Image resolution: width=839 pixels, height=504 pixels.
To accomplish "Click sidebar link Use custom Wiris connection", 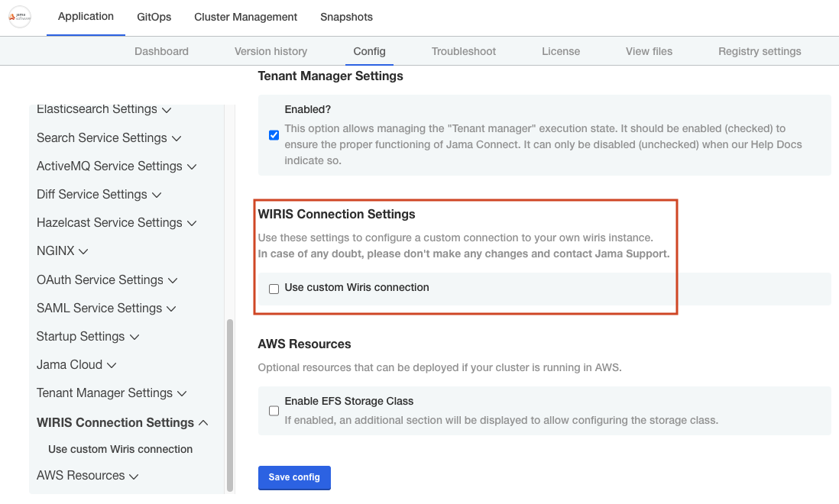I will [x=121, y=450].
